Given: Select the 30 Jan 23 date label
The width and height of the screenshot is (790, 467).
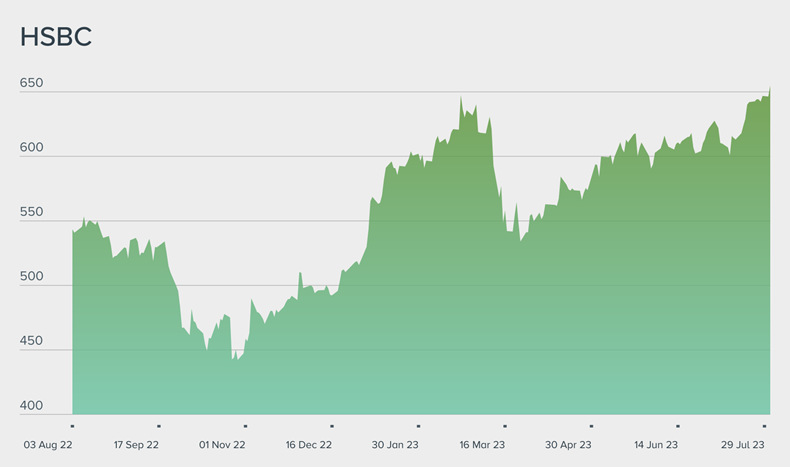Looking at the screenshot, I should pos(395,445).
